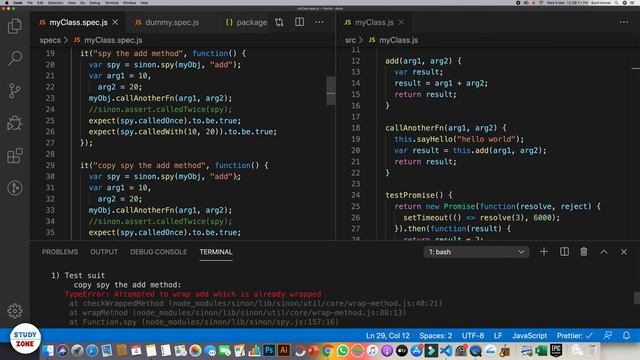Click myClass.spec.js breadcrumb item
Viewport: 640px width, 360px height.
[x=109, y=40]
